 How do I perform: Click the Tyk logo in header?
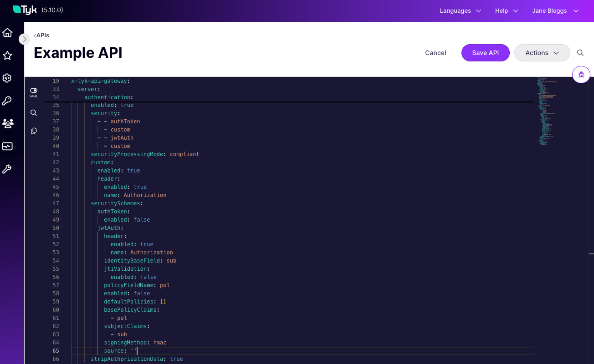[x=25, y=10]
